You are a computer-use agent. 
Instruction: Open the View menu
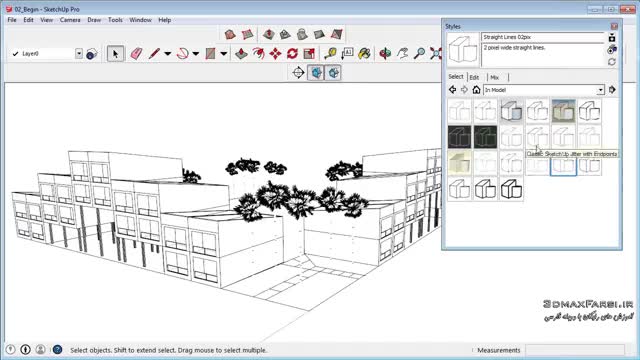47,20
